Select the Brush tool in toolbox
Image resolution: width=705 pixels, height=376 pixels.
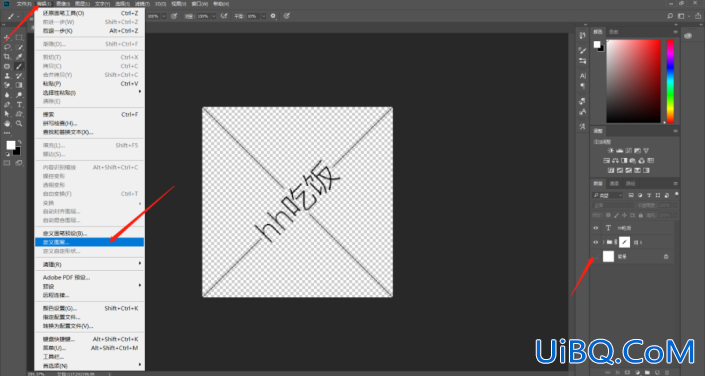pyautogui.click(x=19, y=67)
